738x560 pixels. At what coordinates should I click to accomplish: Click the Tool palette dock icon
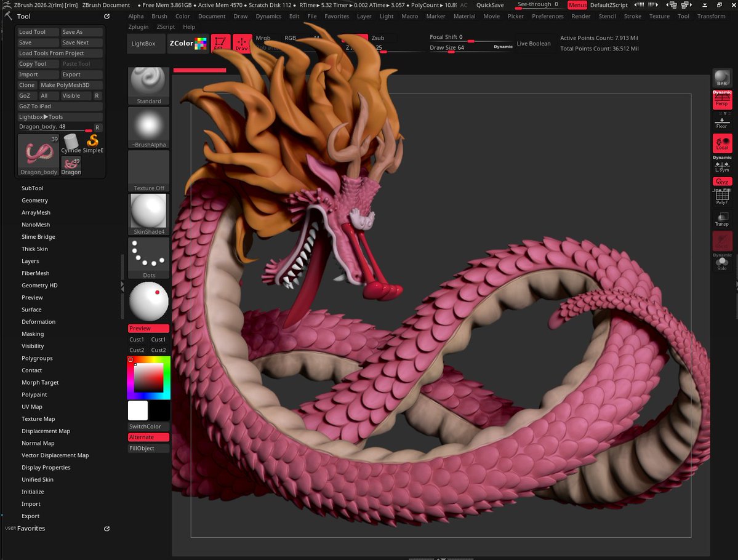pyautogui.click(x=107, y=17)
